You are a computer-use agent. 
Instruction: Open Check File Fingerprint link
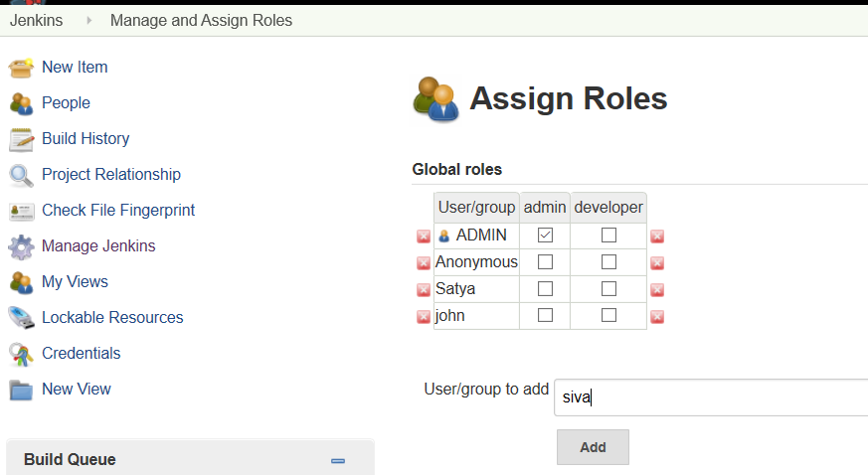click(x=118, y=211)
